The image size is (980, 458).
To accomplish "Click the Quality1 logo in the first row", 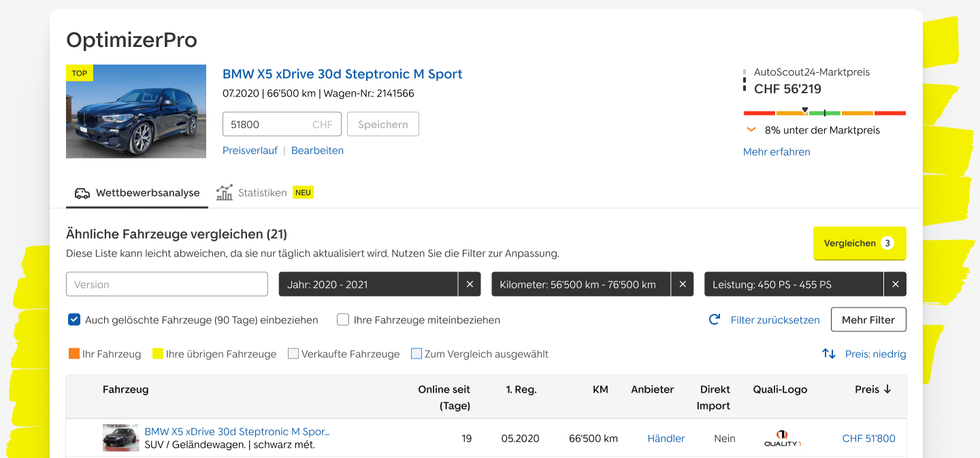I will click(781, 438).
